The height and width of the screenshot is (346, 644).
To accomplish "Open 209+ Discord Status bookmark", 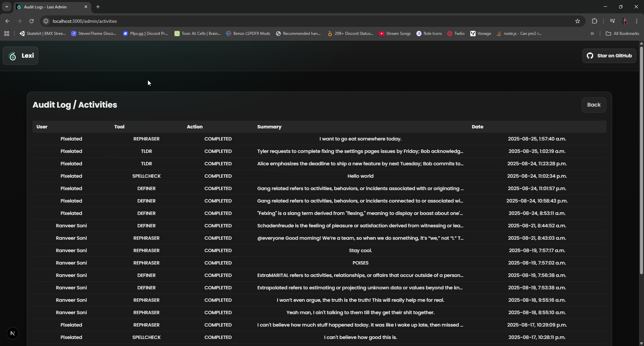I will point(351,34).
